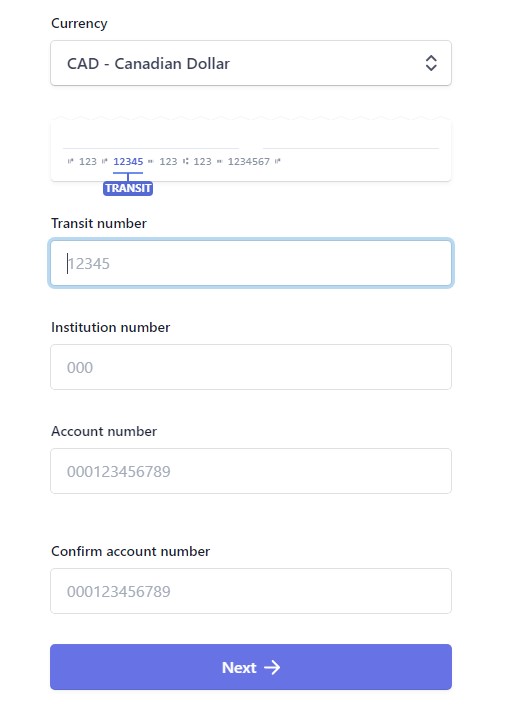Click the sample cheque illustration's blank top area
The image size is (505, 716).
point(251,133)
